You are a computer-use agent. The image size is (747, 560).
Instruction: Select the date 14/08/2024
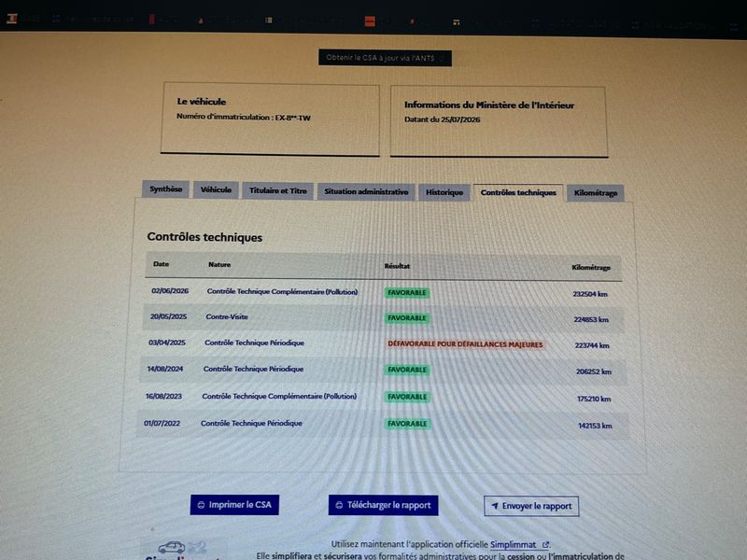point(165,369)
